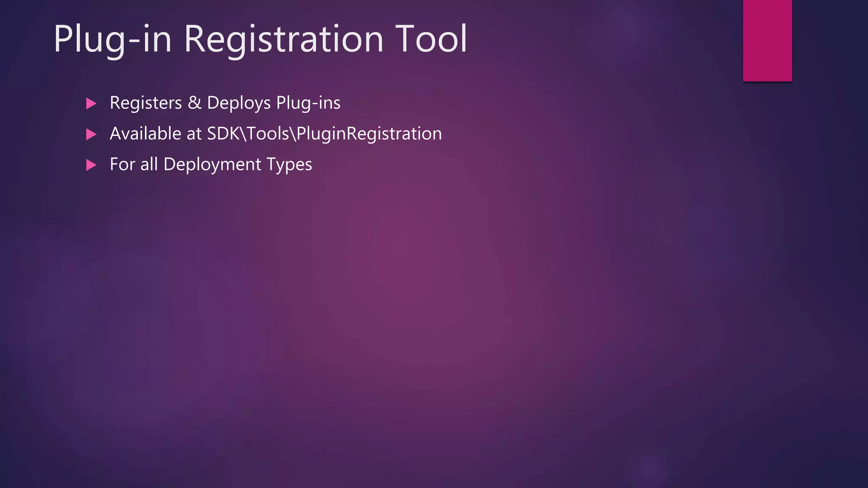Click the word Registers in first bullet
This screenshot has width=868, height=488.
[145, 103]
